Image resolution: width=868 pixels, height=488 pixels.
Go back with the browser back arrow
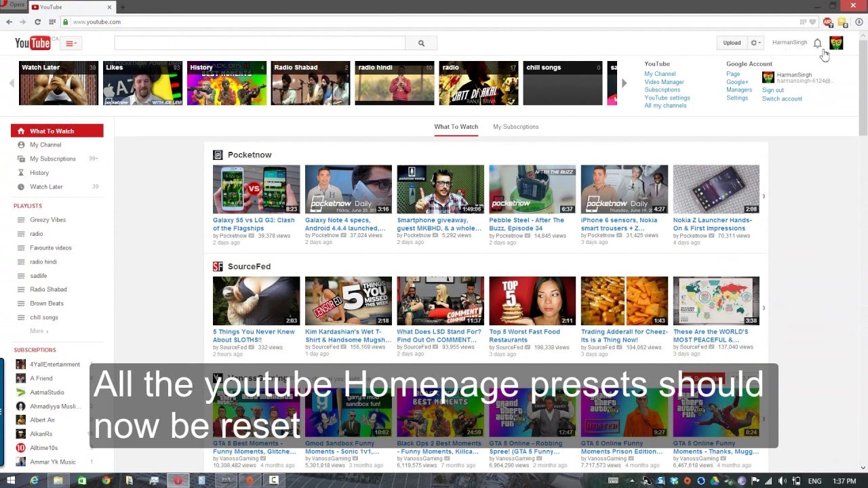point(9,22)
